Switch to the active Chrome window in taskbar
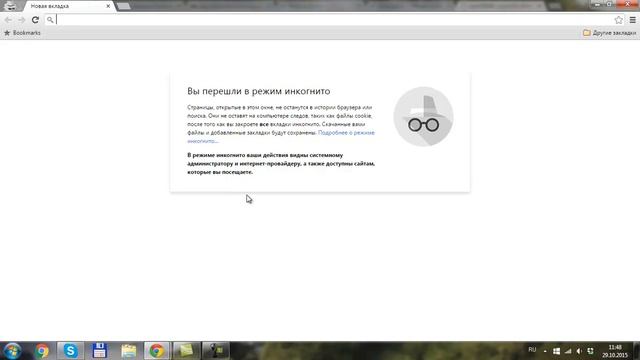640x360 pixels. 157,351
